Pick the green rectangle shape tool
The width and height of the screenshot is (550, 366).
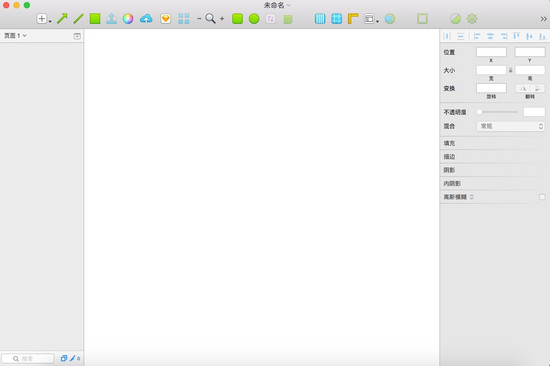coord(95,19)
